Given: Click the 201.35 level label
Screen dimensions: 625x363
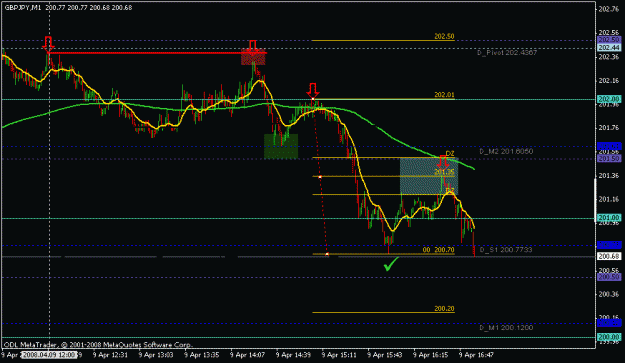Looking at the screenshot, I should [444, 172].
